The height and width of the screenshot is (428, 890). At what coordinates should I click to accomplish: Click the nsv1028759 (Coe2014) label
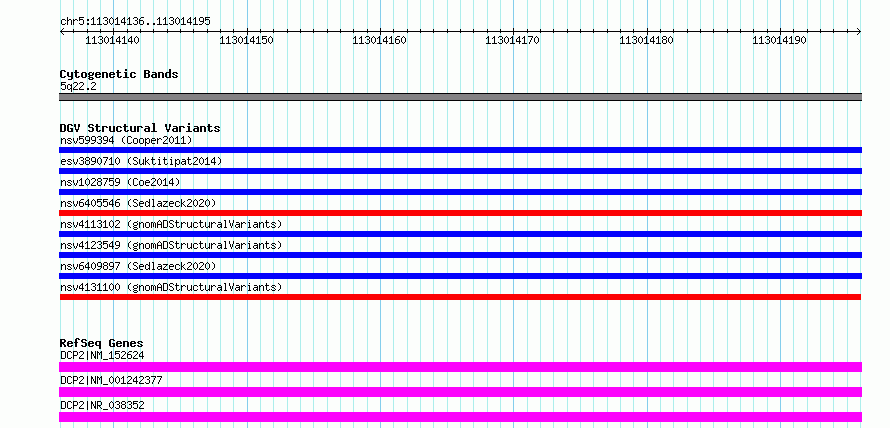click(120, 182)
